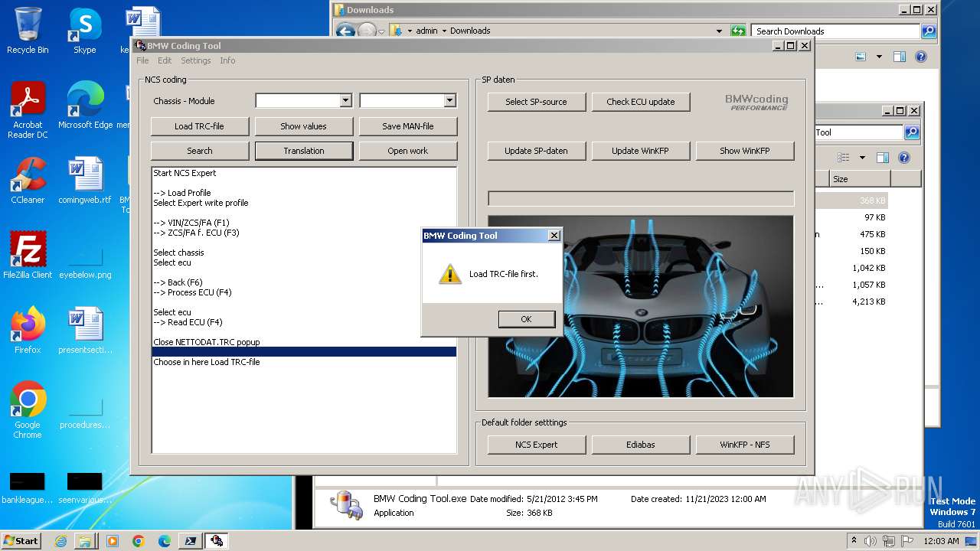The height and width of the screenshot is (551, 980).
Task: Click NCS Expert folder settings button
Action: 537,445
